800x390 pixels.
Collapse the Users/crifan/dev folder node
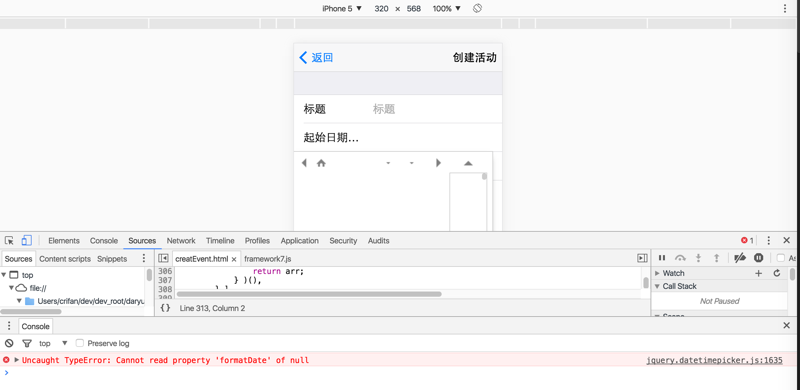[x=19, y=301]
